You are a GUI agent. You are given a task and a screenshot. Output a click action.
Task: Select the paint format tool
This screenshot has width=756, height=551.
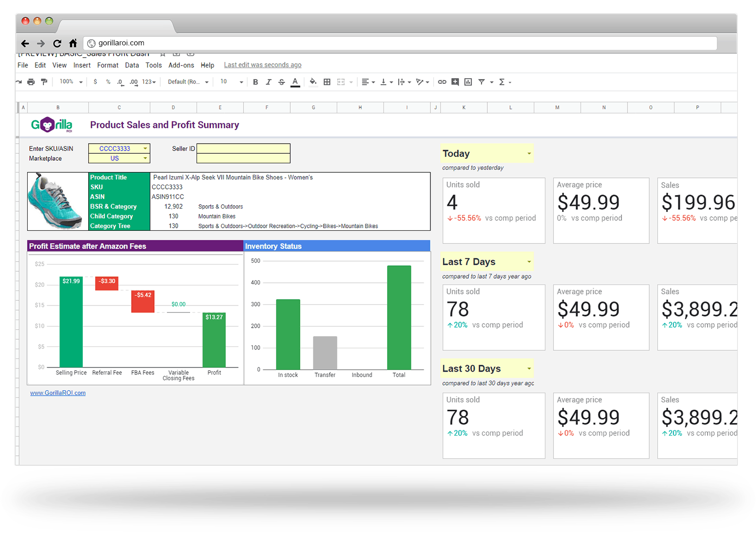tap(44, 81)
